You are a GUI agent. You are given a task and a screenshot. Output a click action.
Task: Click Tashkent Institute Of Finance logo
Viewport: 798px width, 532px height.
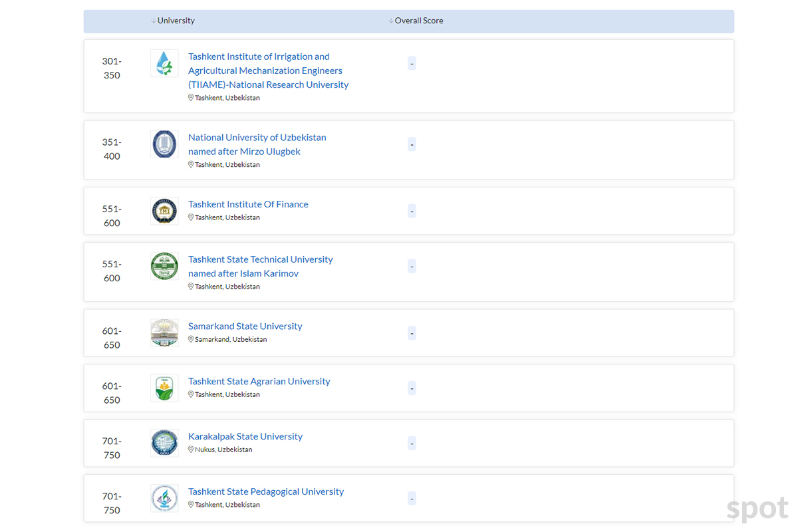point(164,211)
